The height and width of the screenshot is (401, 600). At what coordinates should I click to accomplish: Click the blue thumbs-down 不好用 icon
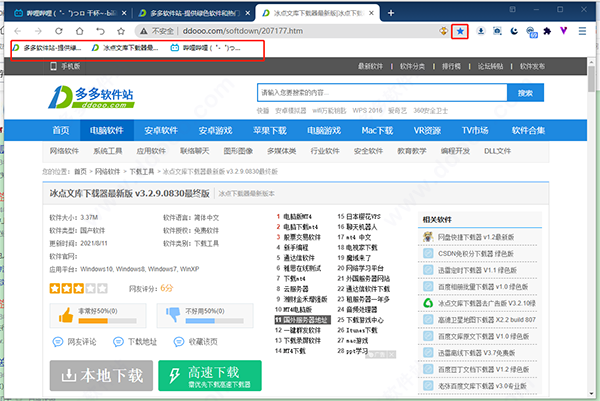(x=173, y=315)
